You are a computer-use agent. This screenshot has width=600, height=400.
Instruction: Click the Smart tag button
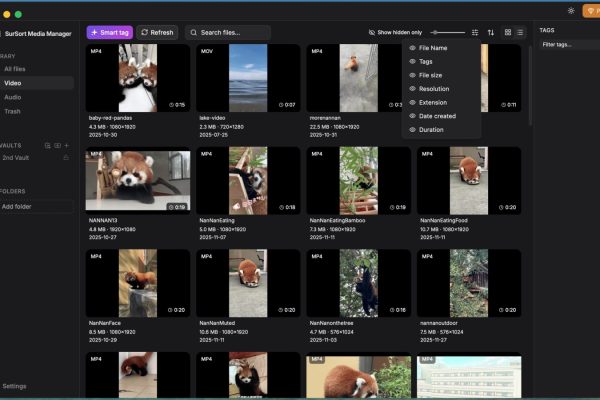[110, 33]
